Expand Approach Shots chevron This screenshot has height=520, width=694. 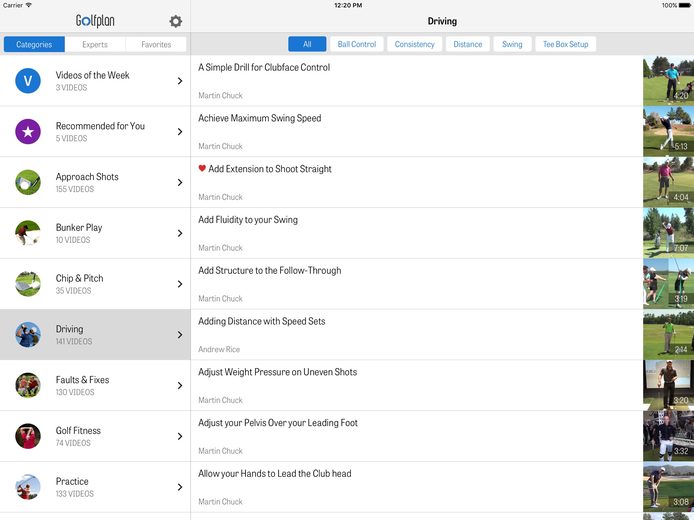coord(180,182)
